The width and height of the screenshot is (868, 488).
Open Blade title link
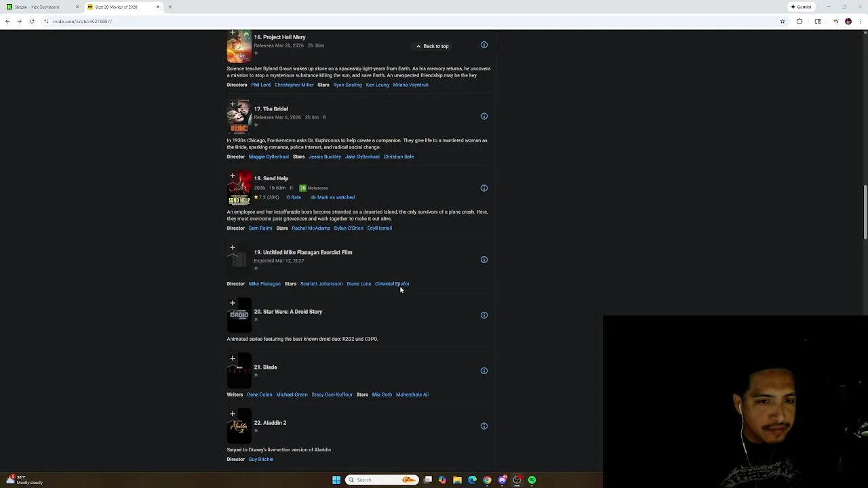[x=265, y=367]
